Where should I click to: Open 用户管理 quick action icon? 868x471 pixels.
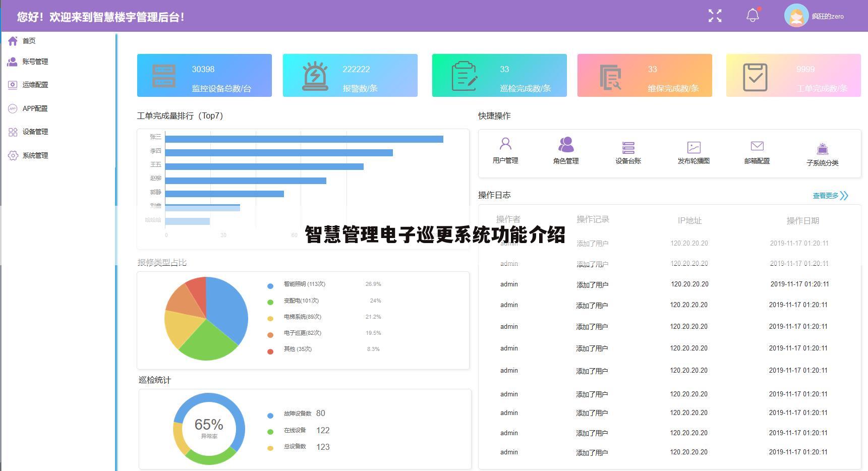click(505, 144)
